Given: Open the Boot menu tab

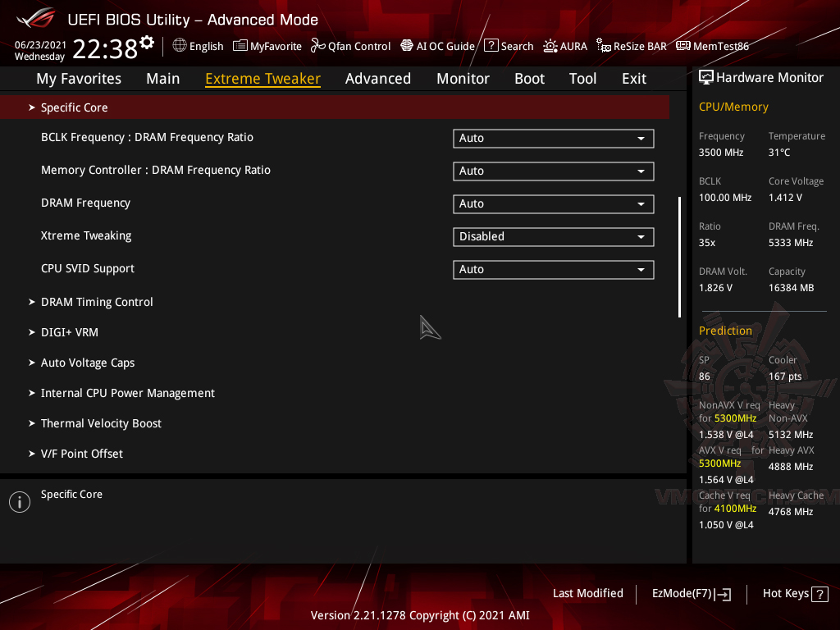Looking at the screenshot, I should coord(529,78).
